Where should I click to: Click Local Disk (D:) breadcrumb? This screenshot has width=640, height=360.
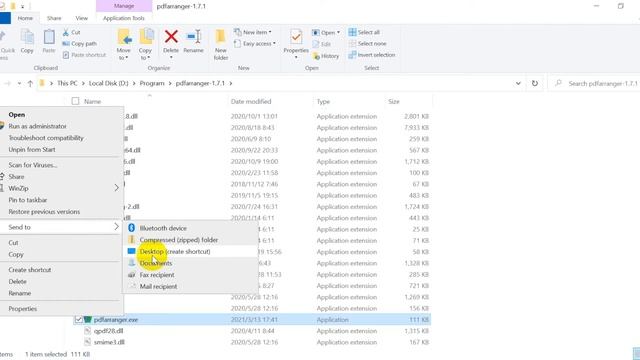pyautogui.click(x=109, y=83)
